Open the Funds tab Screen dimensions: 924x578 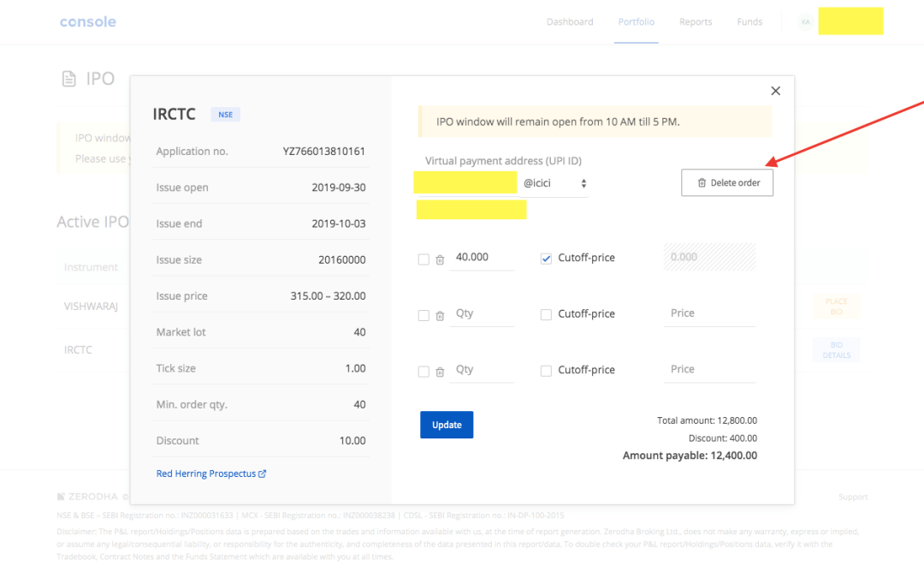point(749,21)
